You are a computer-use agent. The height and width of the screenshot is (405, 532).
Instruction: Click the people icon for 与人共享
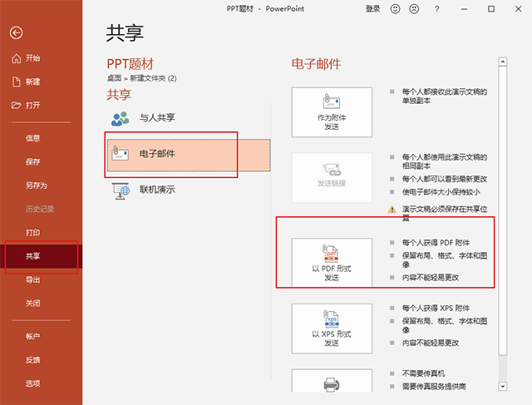pos(120,118)
